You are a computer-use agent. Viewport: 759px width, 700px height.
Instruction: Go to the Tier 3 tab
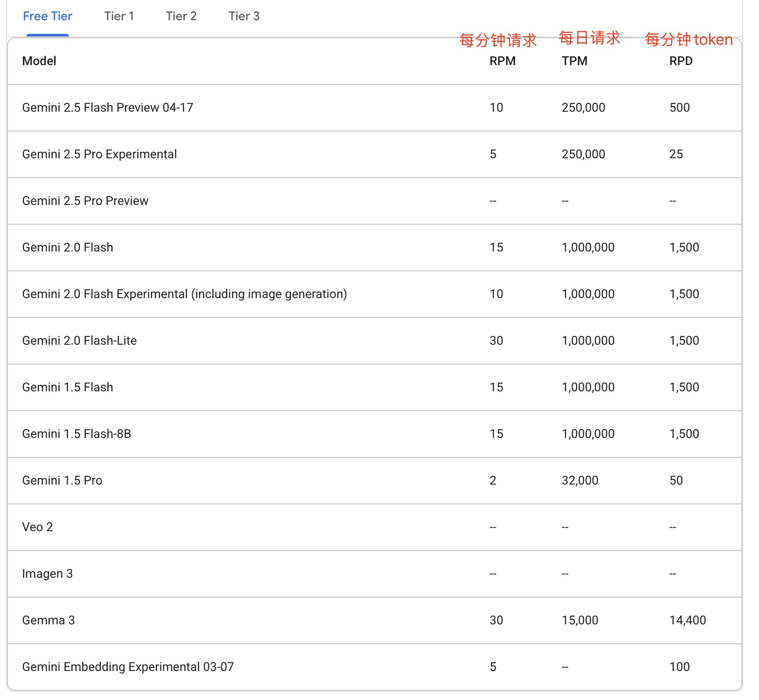(244, 16)
